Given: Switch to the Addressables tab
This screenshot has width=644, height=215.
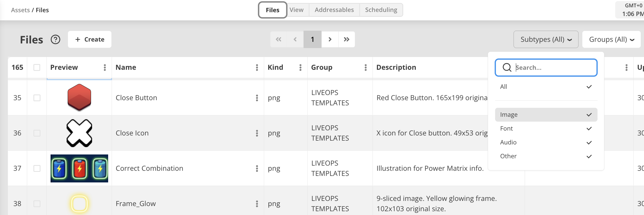Looking at the screenshot, I should (x=334, y=10).
